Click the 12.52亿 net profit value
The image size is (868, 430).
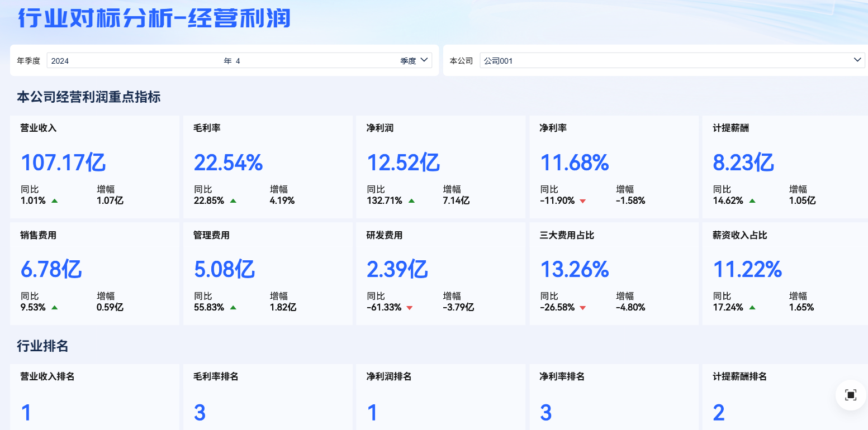(403, 163)
